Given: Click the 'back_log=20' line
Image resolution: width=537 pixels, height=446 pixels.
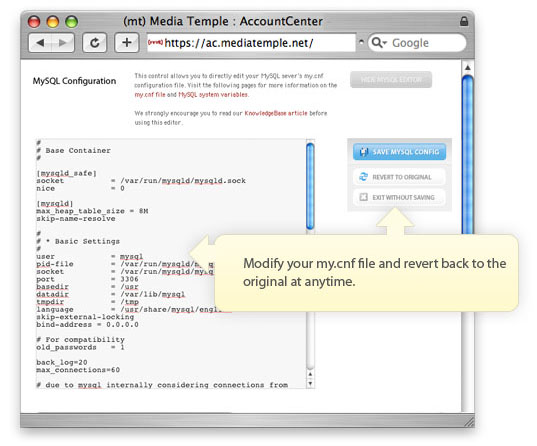Looking at the screenshot, I should (62, 362).
